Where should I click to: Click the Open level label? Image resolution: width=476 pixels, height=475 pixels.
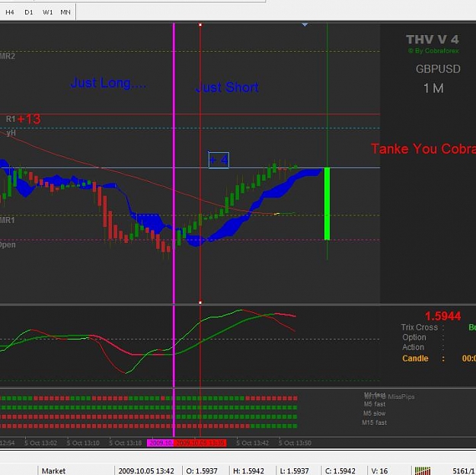pos(8,245)
